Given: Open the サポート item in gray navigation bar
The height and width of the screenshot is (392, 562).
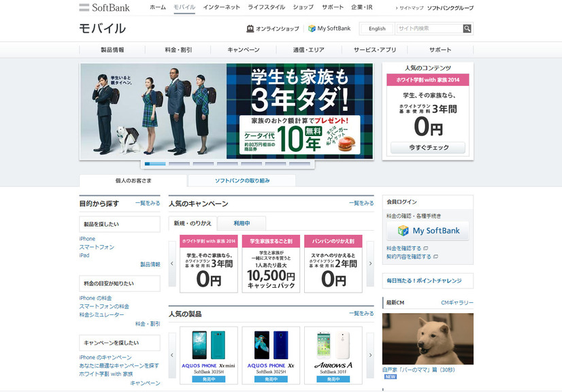Looking at the screenshot, I should (440, 50).
